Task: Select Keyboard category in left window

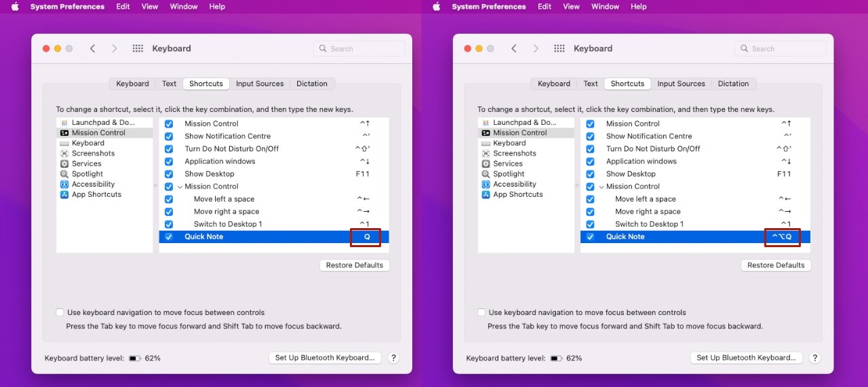Action: [x=104, y=143]
